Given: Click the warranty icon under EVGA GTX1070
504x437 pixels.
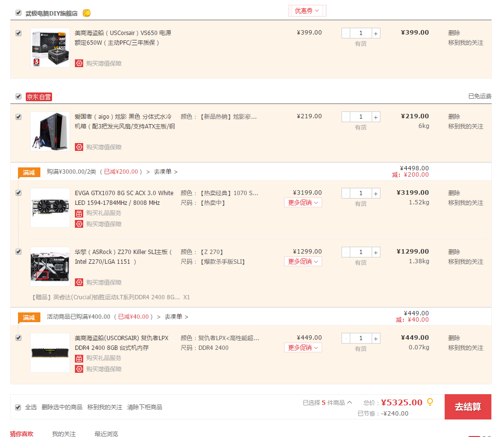Looking at the screenshot, I should (79, 224).
